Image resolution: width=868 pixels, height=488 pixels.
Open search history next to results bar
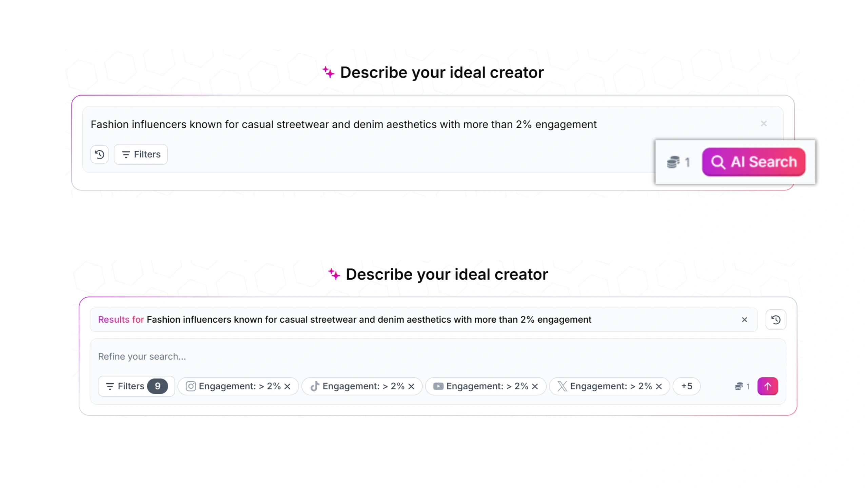(x=776, y=320)
